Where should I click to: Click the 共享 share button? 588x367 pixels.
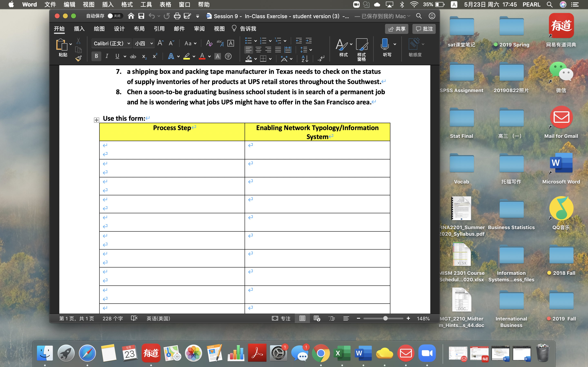click(x=396, y=29)
